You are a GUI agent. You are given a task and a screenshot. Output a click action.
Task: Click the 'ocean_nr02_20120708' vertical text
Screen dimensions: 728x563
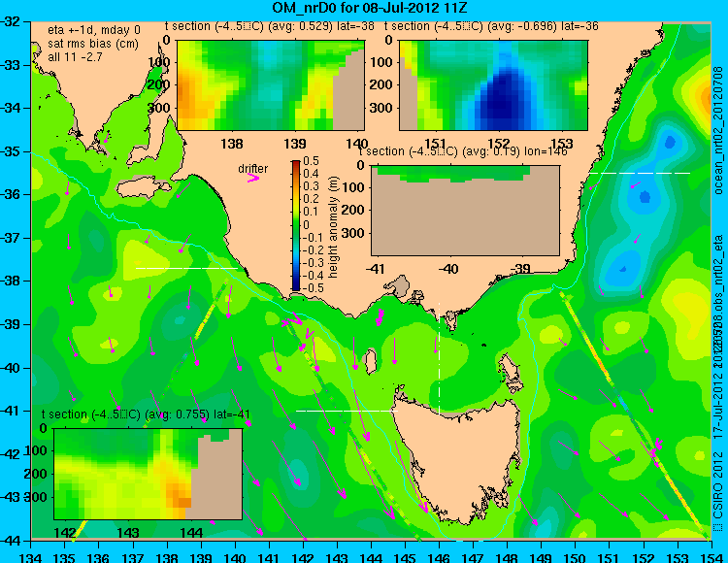click(718, 130)
